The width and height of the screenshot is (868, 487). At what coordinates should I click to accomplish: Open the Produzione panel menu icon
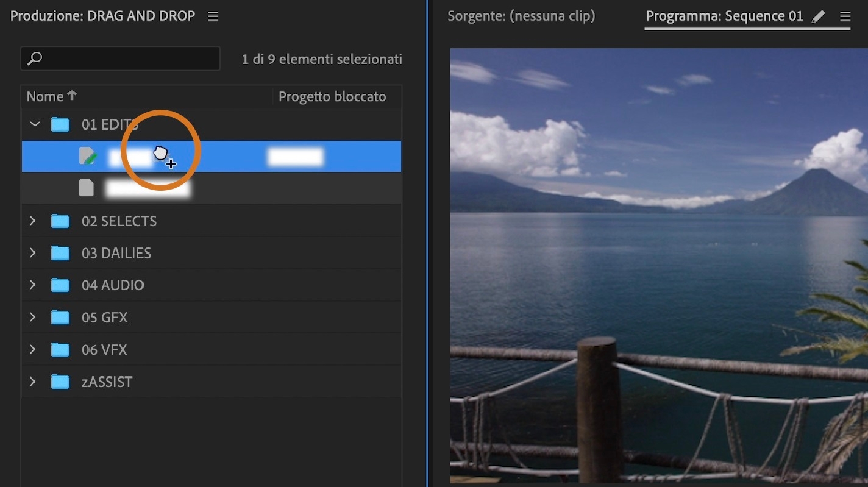coord(213,16)
